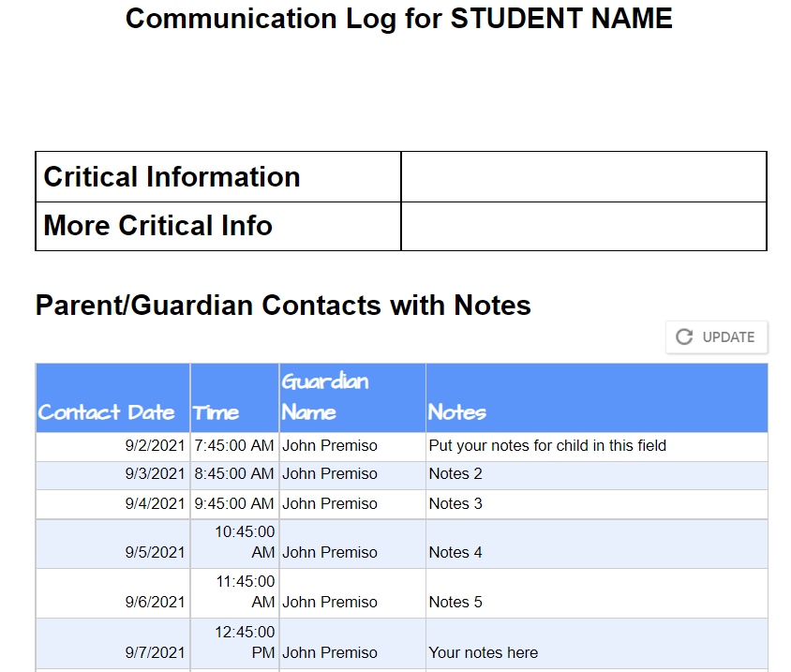Select the 7:45:00 AM time cell
This screenshot has width=791, height=672.
point(234,446)
